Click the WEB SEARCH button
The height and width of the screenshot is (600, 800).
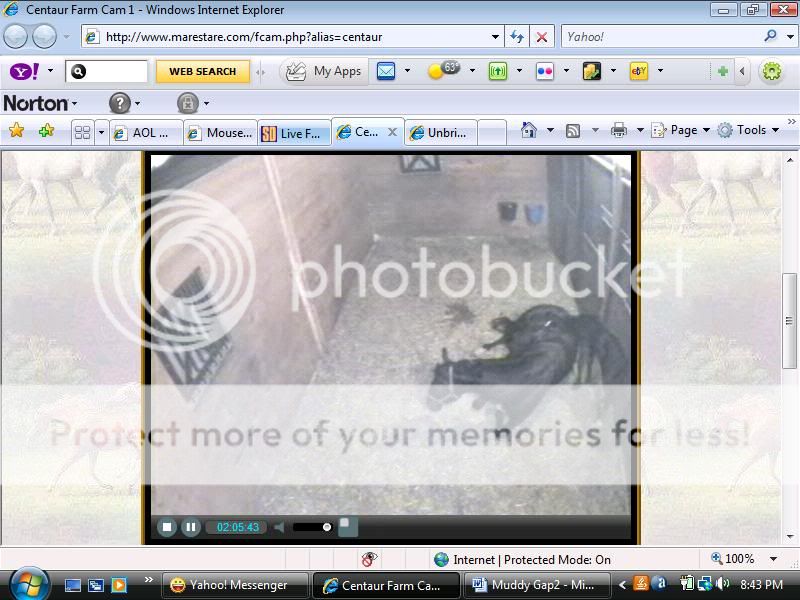tap(203, 71)
